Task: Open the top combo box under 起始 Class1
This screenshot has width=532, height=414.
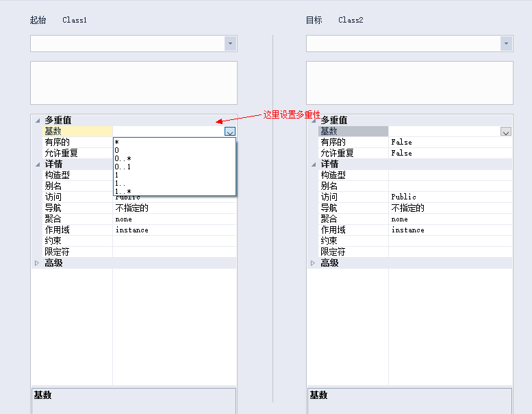Action: pyautogui.click(x=230, y=44)
